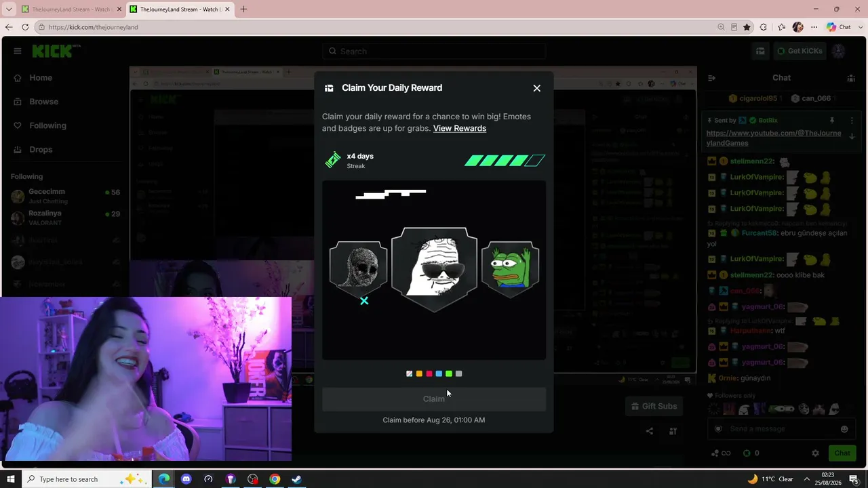Open browser settings and more menu
This screenshot has width=868, height=488.
[x=814, y=27]
